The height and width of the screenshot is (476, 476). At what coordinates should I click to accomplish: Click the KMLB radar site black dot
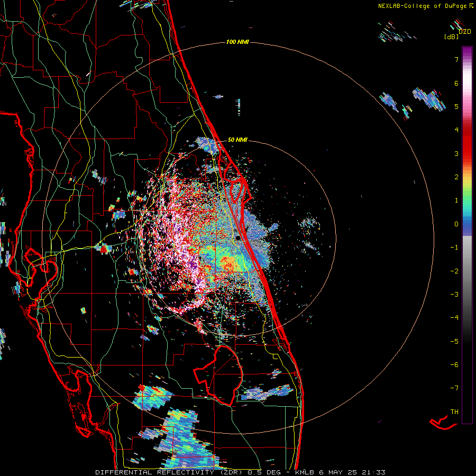[x=239, y=239]
